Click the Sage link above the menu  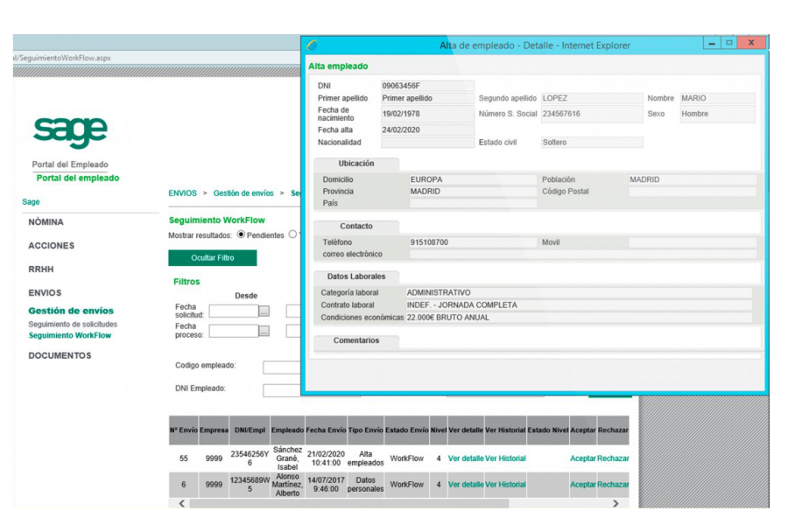point(31,202)
